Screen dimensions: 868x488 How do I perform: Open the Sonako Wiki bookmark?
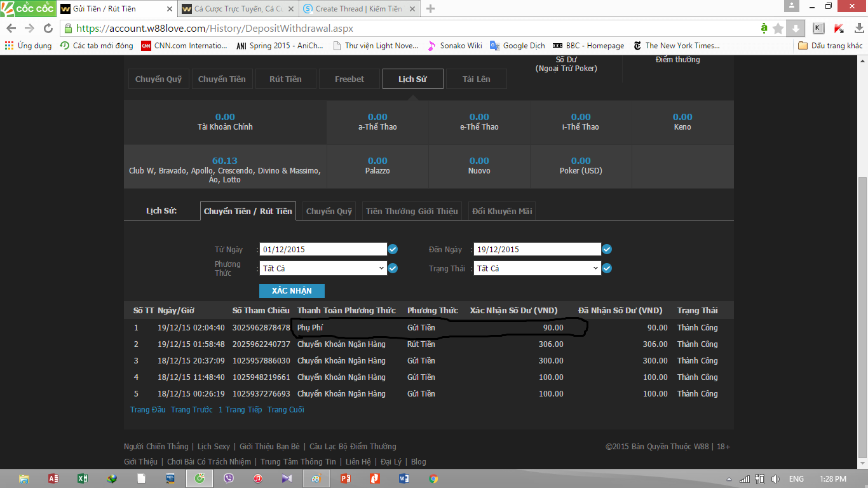(x=455, y=46)
